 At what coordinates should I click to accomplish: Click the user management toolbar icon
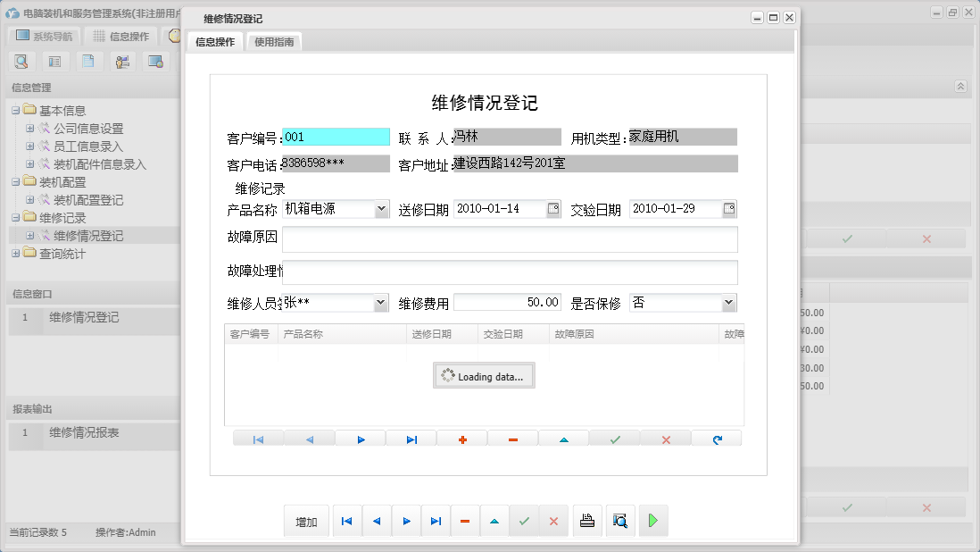point(122,61)
